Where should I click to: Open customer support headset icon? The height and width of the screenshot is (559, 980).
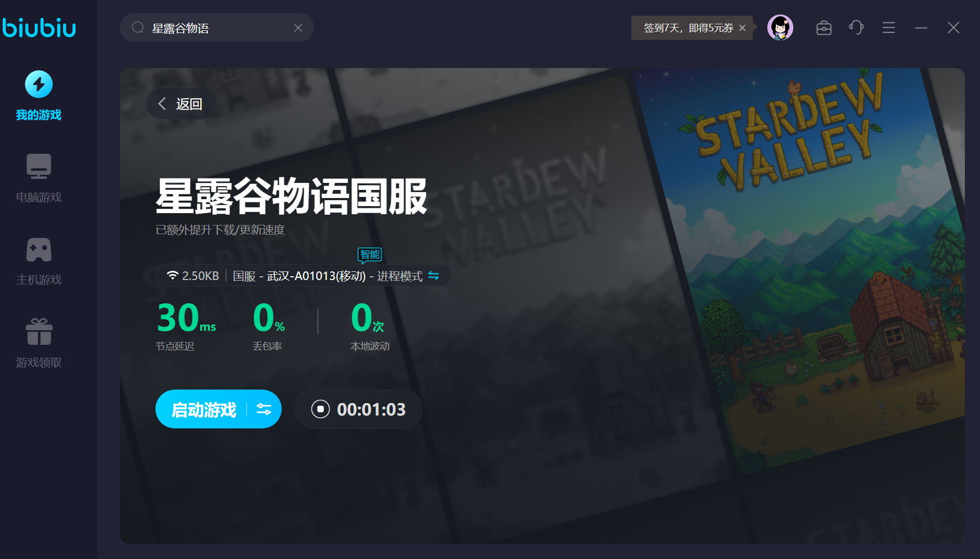tap(856, 28)
